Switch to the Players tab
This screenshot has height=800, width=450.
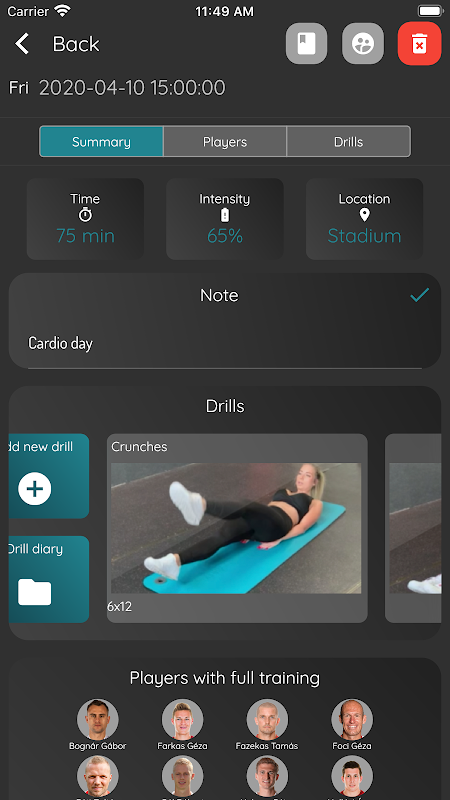point(225,141)
